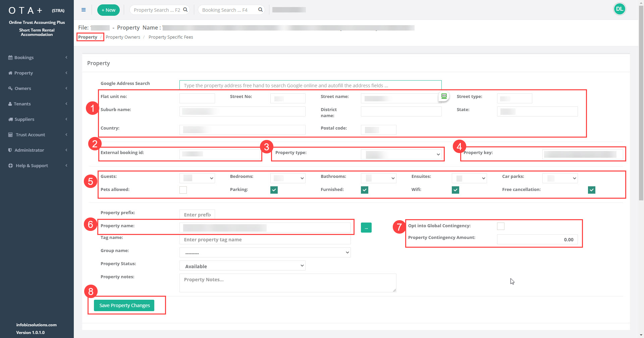Image resolution: width=644 pixels, height=338 pixels.
Task: Click the green icon beside Street name
Action: (x=444, y=96)
